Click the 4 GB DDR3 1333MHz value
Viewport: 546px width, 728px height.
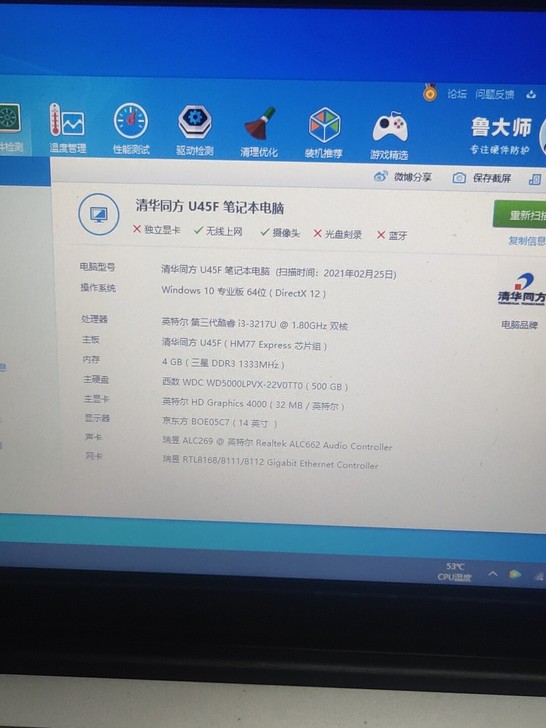point(223,363)
